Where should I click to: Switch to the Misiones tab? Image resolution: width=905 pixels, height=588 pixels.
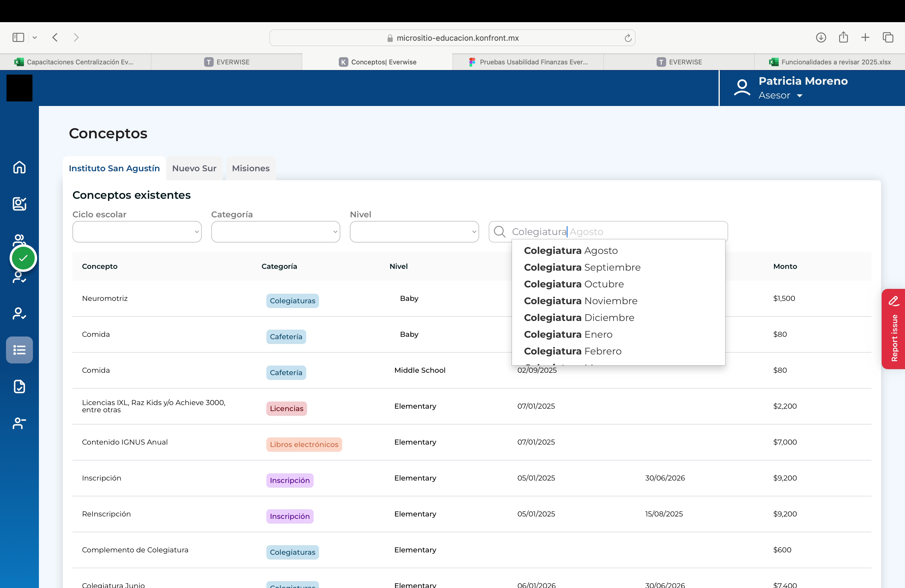click(x=250, y=168)
